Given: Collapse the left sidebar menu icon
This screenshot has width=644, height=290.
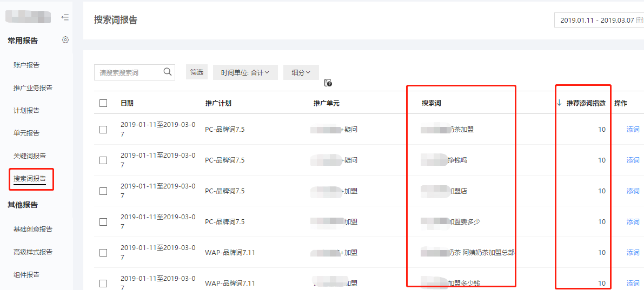Looking at the screenshot, I should pos(65,17).
